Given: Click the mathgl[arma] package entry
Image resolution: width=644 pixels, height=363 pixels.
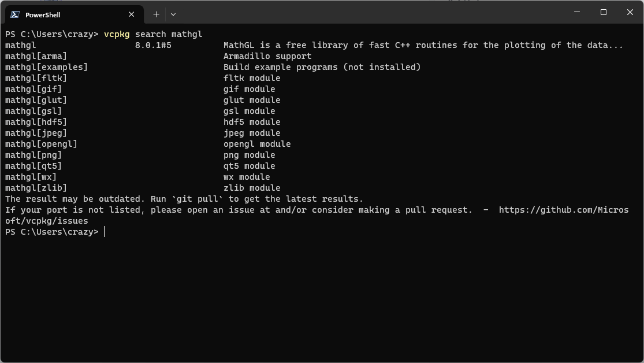Looking at the screenshot, I should pyautogui.click(x=36, y=56).
